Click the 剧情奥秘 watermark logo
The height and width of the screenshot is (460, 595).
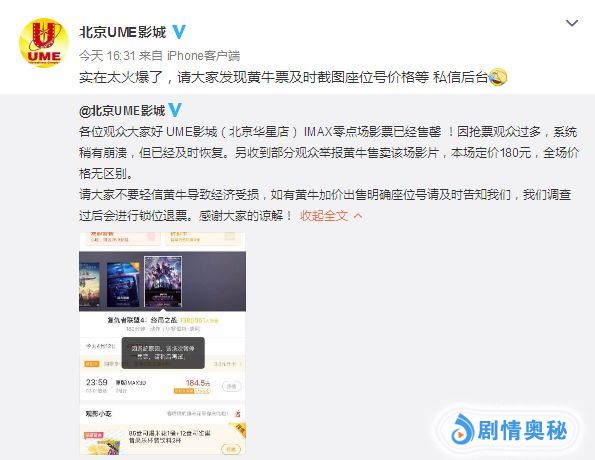pyautogui.click(x=509, y=430)
